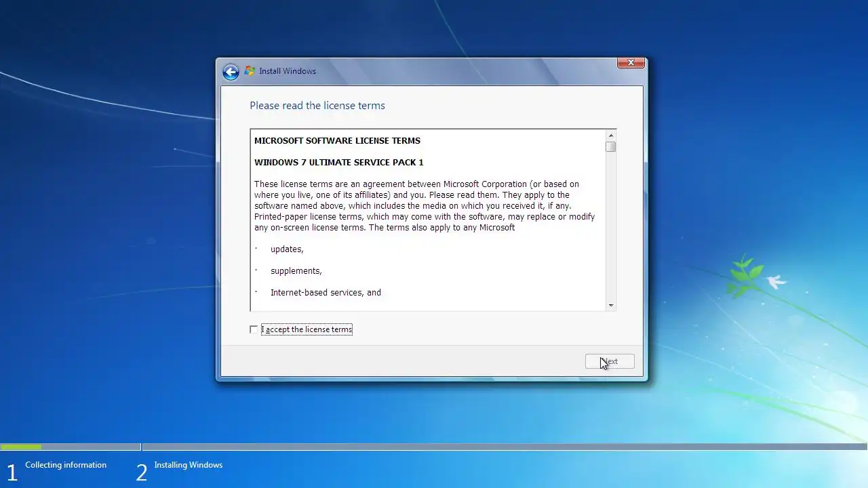868x488 pixels.
Task: Click the 'Collecting information' step label
Action: pos(66,465)
